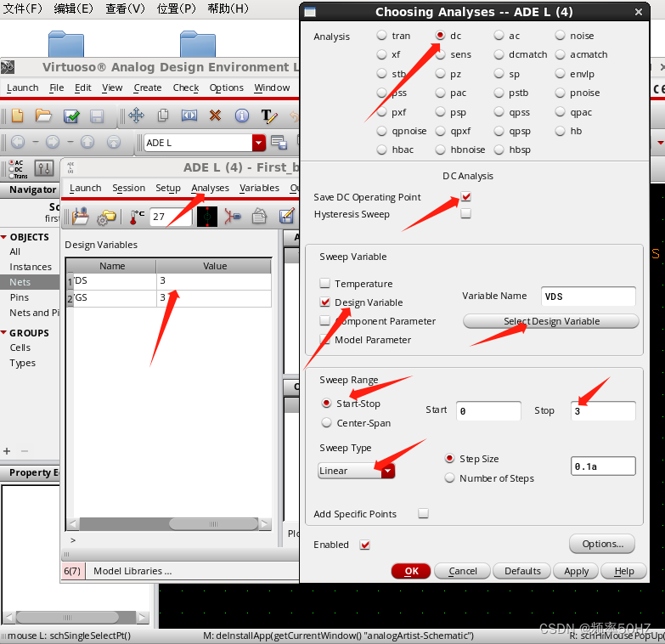665x644 pixels.
Task: Click the forward arrow navigation icon
Action: point(53,142)
